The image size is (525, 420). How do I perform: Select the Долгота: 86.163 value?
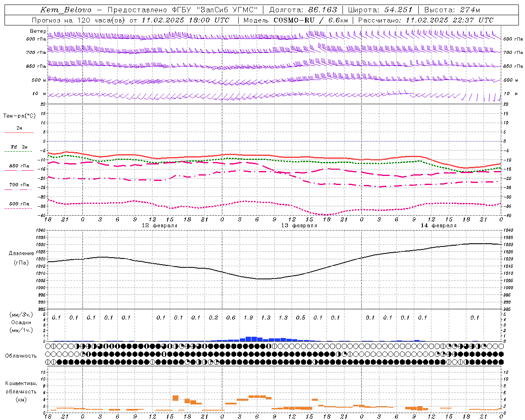point(303,10)
